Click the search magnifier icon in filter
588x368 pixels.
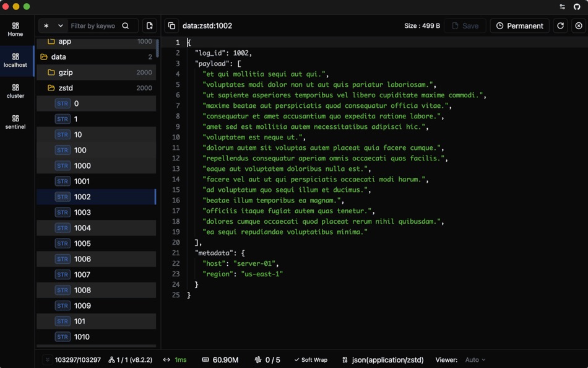[126, 26]
